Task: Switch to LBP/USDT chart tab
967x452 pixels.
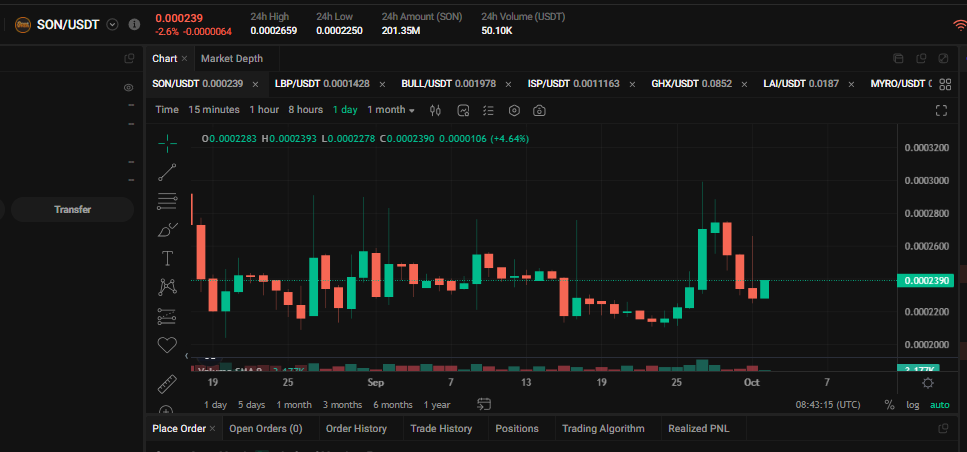Action: 323,84
